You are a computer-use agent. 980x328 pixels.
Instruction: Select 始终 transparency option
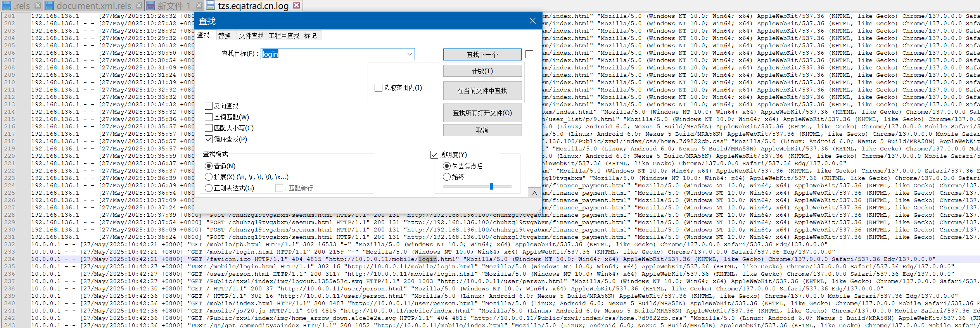(x=447, y=177)
